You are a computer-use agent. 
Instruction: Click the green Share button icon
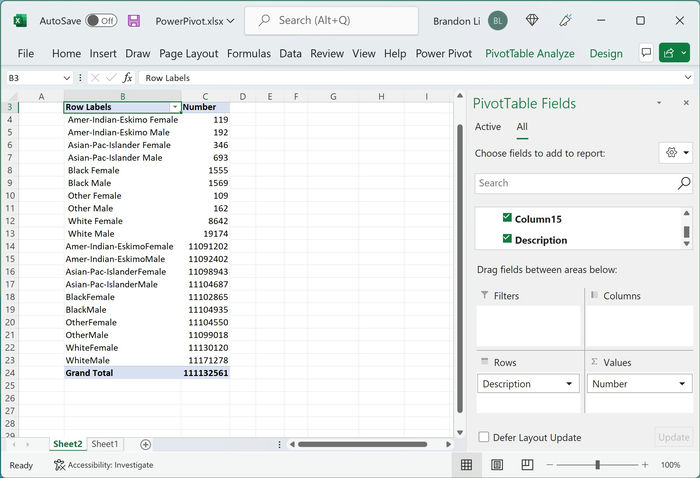click(x=669, y=53)
